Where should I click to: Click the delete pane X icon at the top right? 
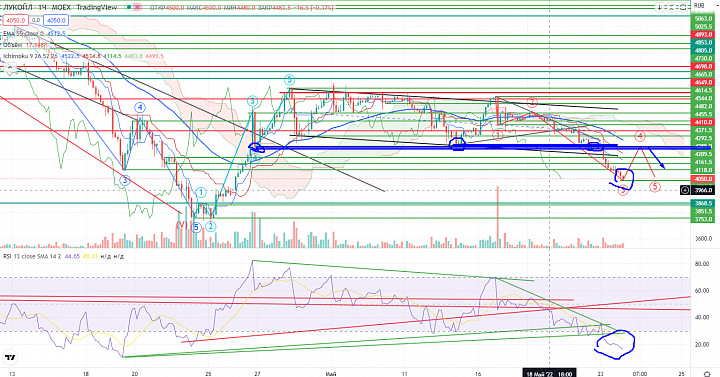[x=672, y=7]
